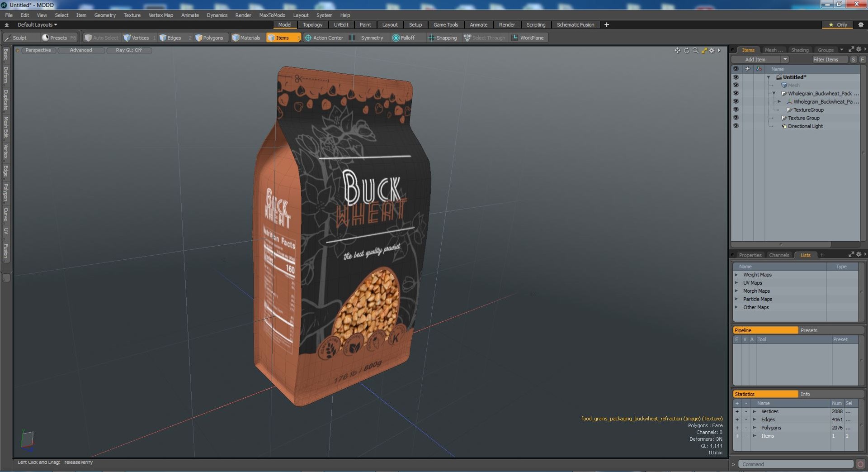This screenshot has width=868, height=472.
Task: Select the Directional Light item
Action: (805, 126)
